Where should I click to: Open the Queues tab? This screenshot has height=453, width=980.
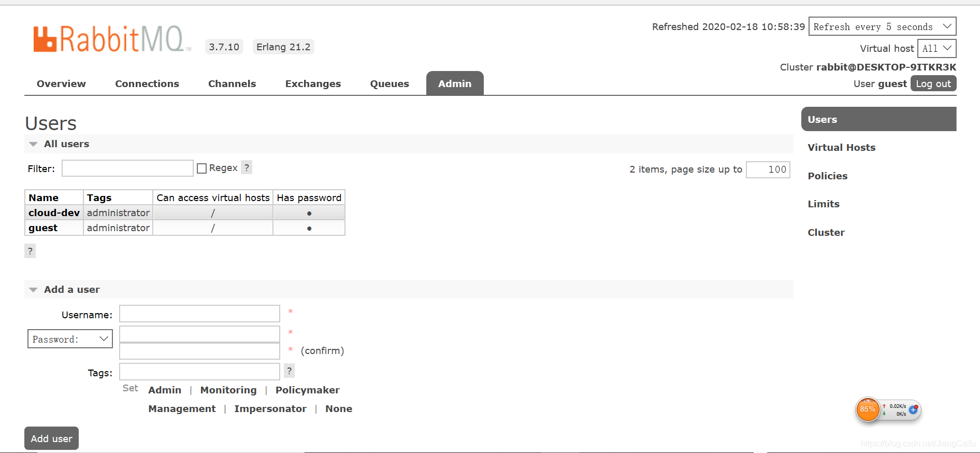(390, 83)
